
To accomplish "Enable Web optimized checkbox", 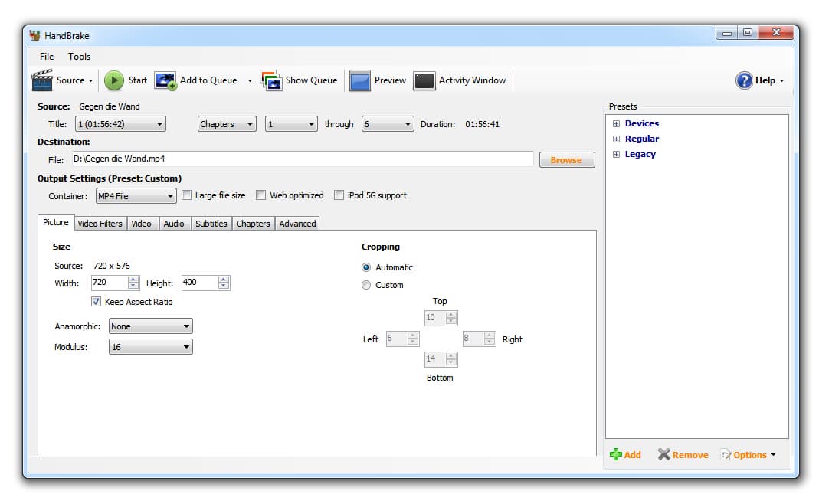I will [261, 195].
